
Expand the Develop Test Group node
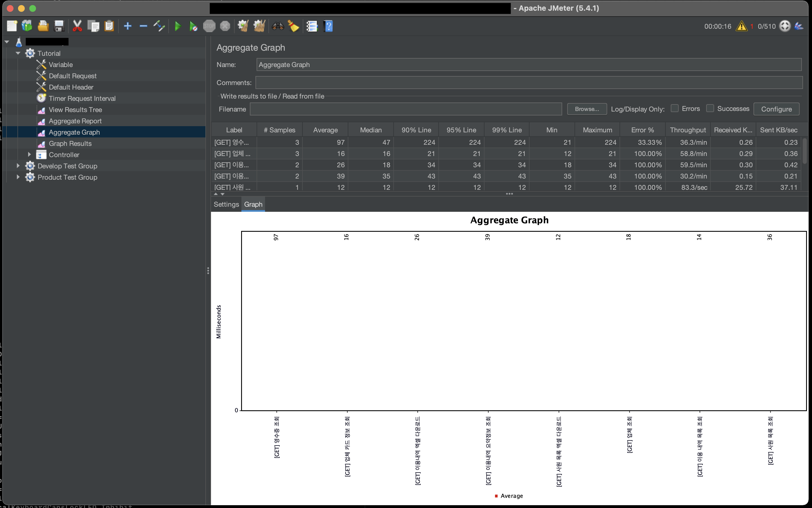coord(18,166)
